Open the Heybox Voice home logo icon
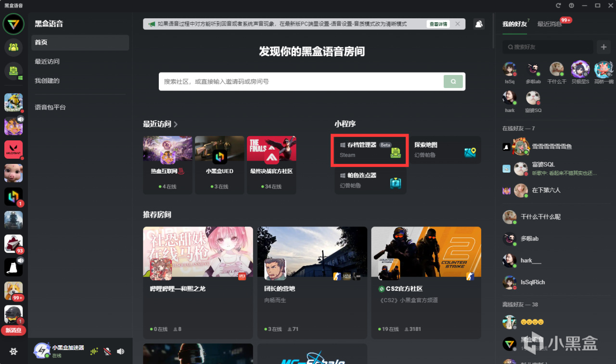 pyautogui.click(x=13, y=24)
